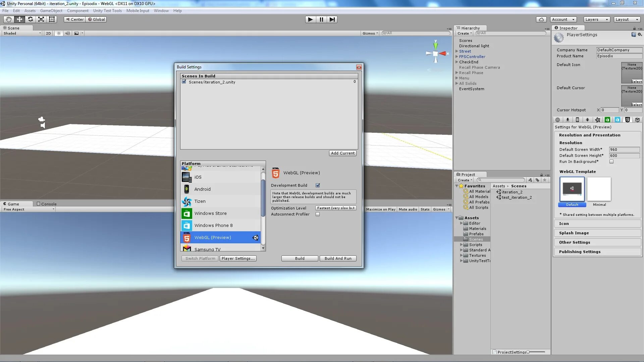The height and width of the screenshot is (362, 644).
Task: Enable the Autoconnect Profiler checkbox
Action: coord(318,214)
